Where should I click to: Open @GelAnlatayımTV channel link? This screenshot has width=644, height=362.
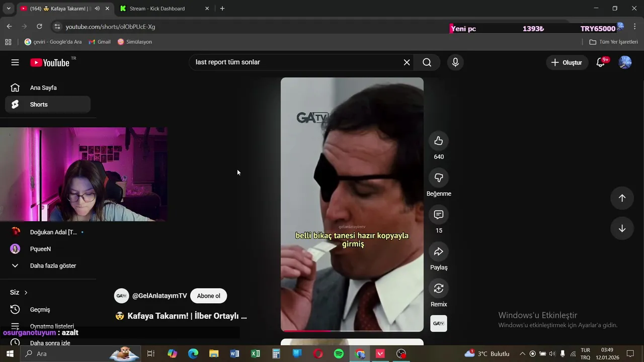click(x=159, y=296)
